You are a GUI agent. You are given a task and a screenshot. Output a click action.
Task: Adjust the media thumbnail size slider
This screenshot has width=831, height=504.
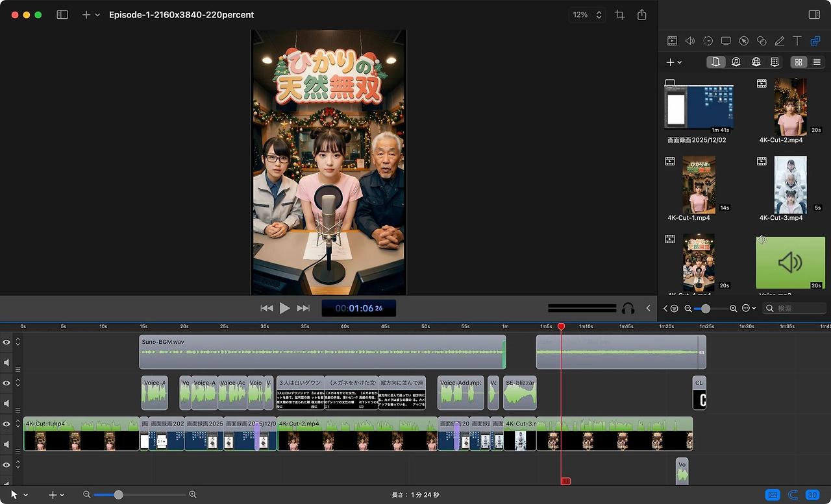coord(706,309)
